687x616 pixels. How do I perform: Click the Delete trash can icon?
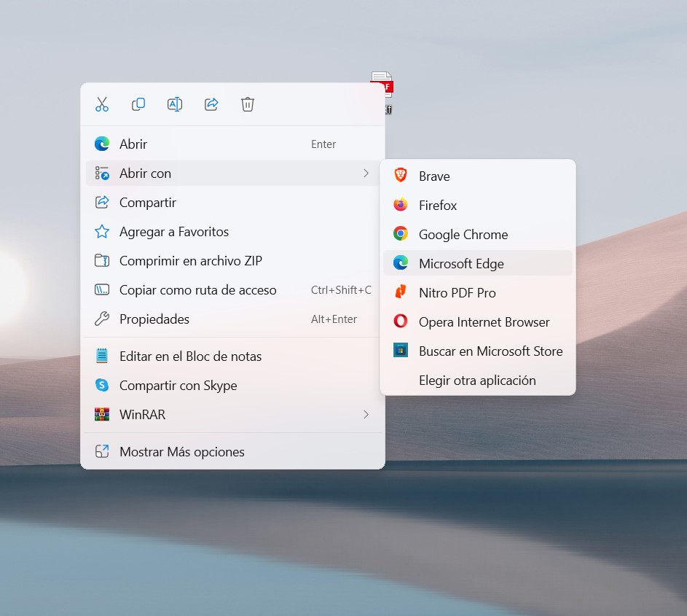click(248, 104)
